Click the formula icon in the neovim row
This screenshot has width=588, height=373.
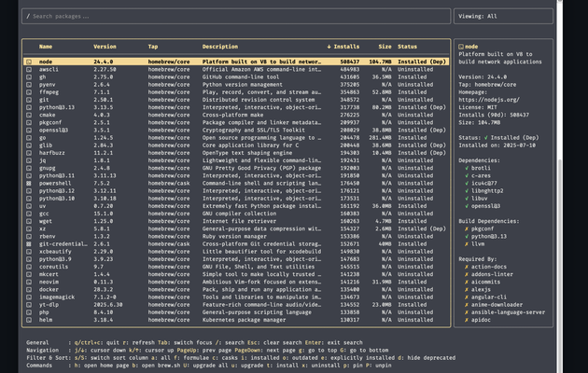(x=29, y=282)
